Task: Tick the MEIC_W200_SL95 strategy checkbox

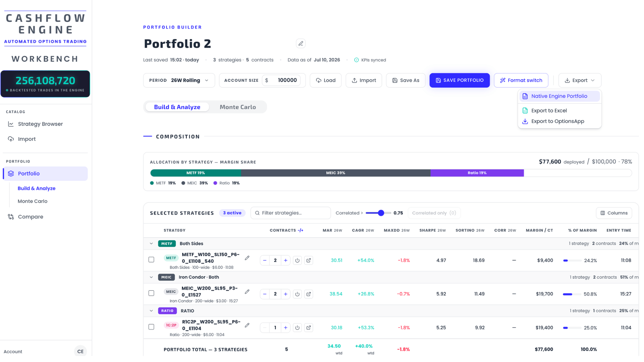Action: pos(151,293)
